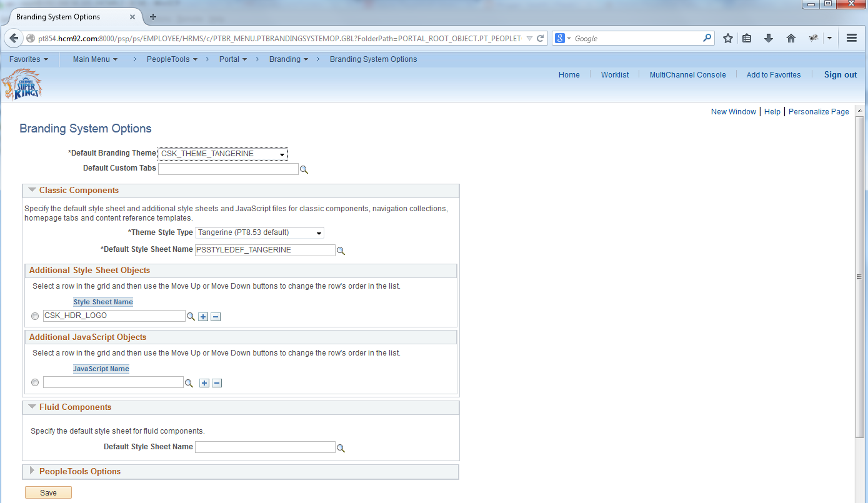Add a row to Additional Style Sheet Objects
Image resolution: width=868 pixels, height=503 pixels.
[x=202, y=316]
